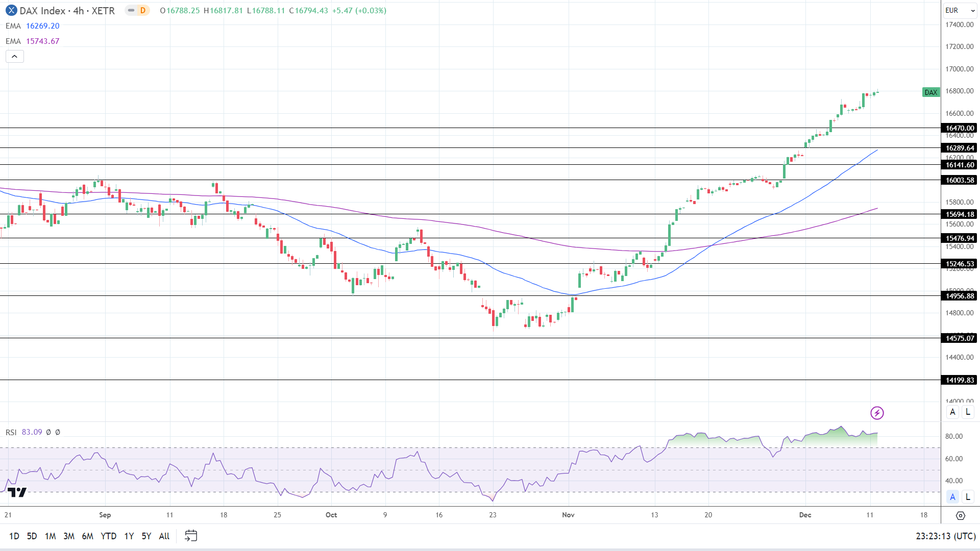Collapse the indicator legend chevron
The image size is (980, 551).
pyautogui.click(x=15, y=57)
